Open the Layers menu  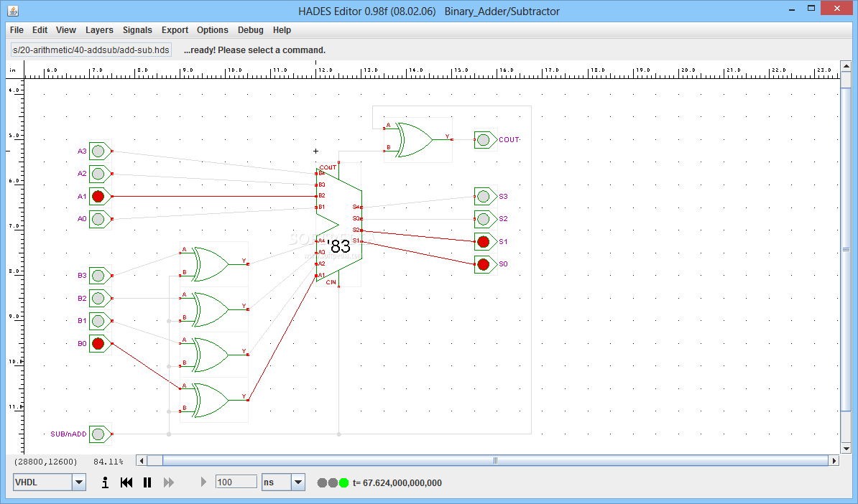(99, 30)
